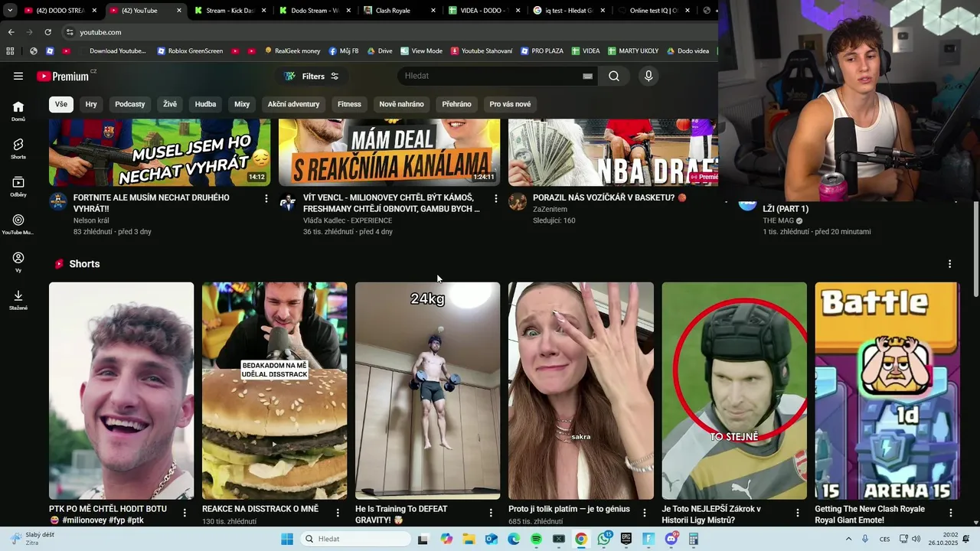This screenshot has width=980, height=551.
Task: Open the Filters button
Action: (312, 76)
